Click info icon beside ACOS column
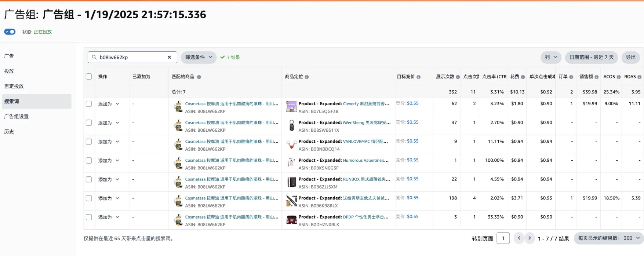Screen dimensions: 644x256 (619, 77)
